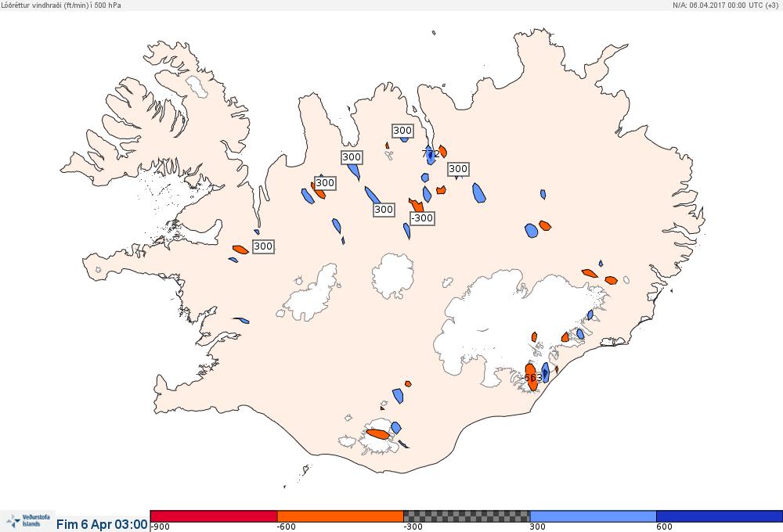
Task: Click the boxed "-300" contour label
Action: (422, 218)
